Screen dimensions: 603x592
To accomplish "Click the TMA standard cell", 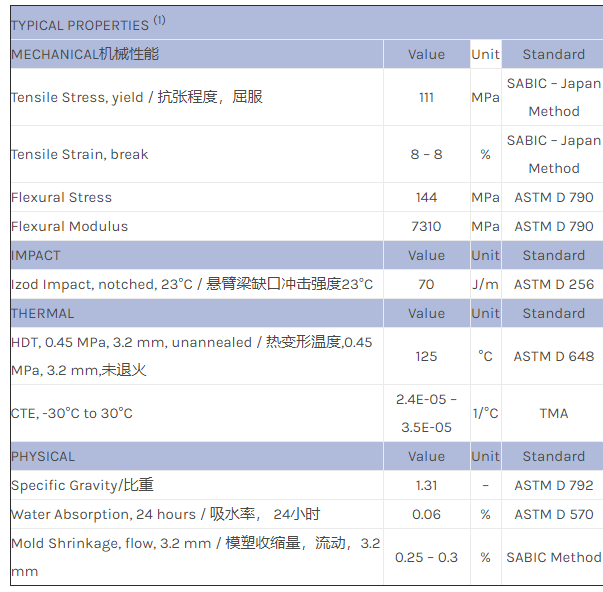I will 553,413.
